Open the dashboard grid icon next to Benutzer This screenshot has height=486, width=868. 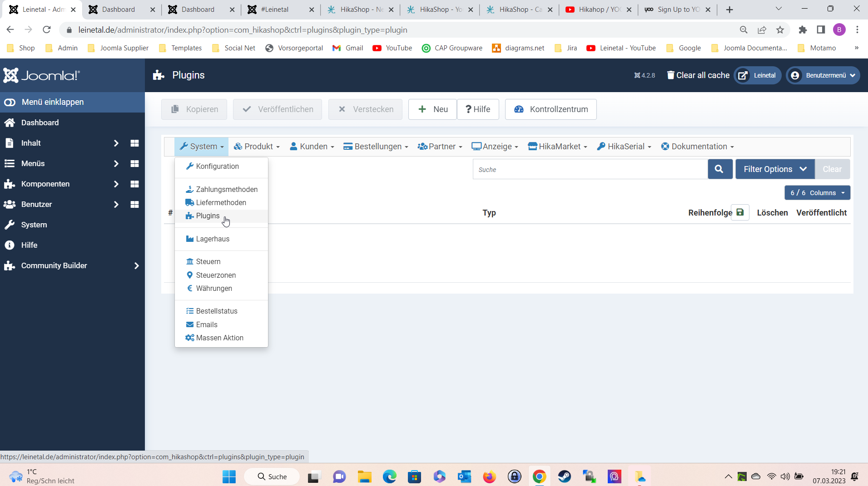pyautogui.click(x=134, y=204)
